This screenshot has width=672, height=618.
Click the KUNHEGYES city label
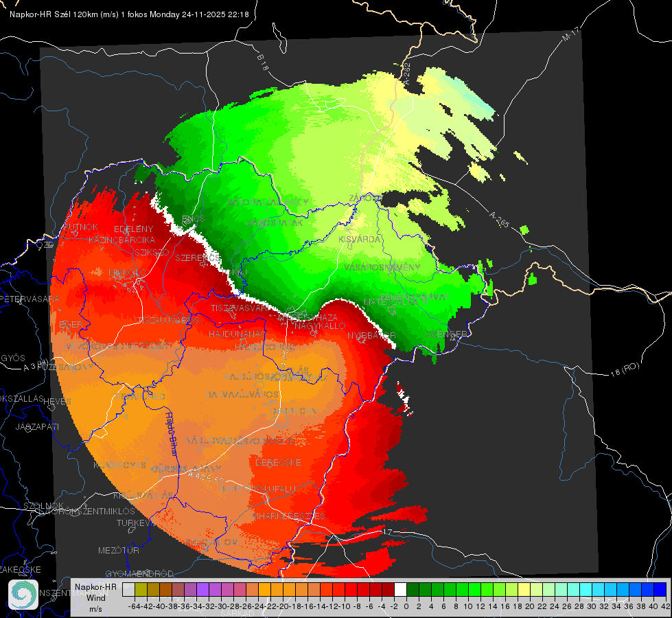tap(120, 466)
